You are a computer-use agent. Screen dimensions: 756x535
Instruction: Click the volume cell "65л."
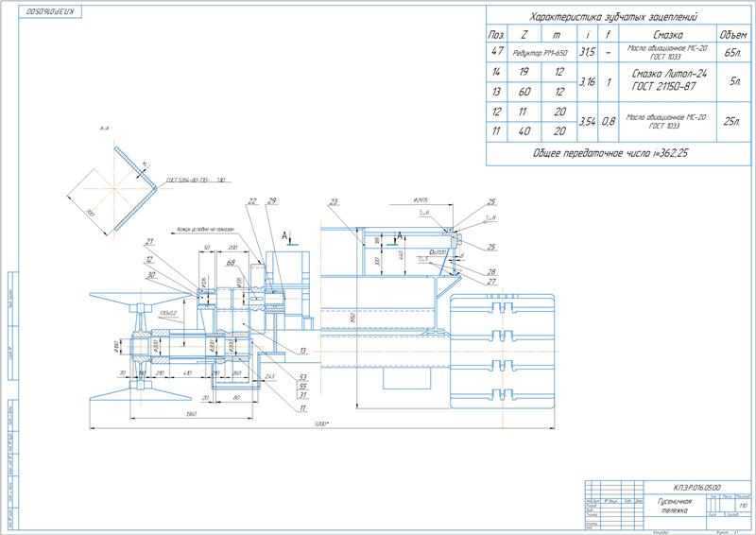(x=733, y=53)
